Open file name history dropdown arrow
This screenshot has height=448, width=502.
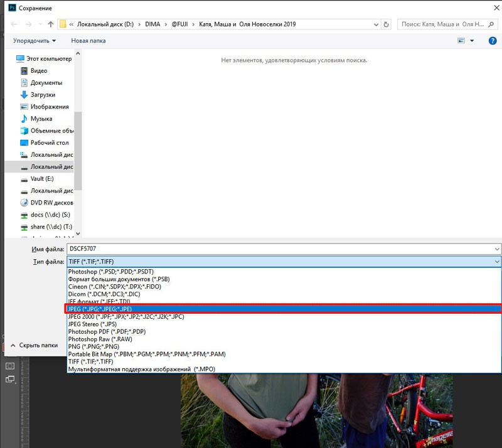[497, 249]
